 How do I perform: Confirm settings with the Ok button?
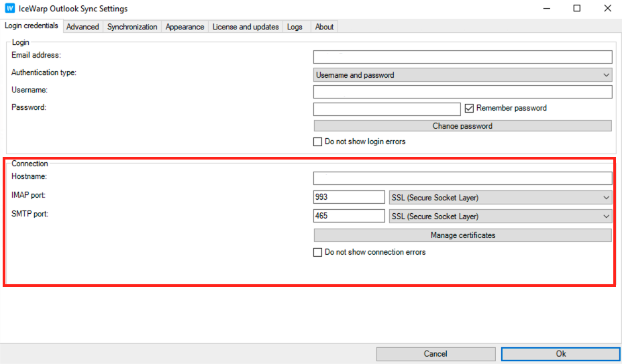(x=560, y=354)
